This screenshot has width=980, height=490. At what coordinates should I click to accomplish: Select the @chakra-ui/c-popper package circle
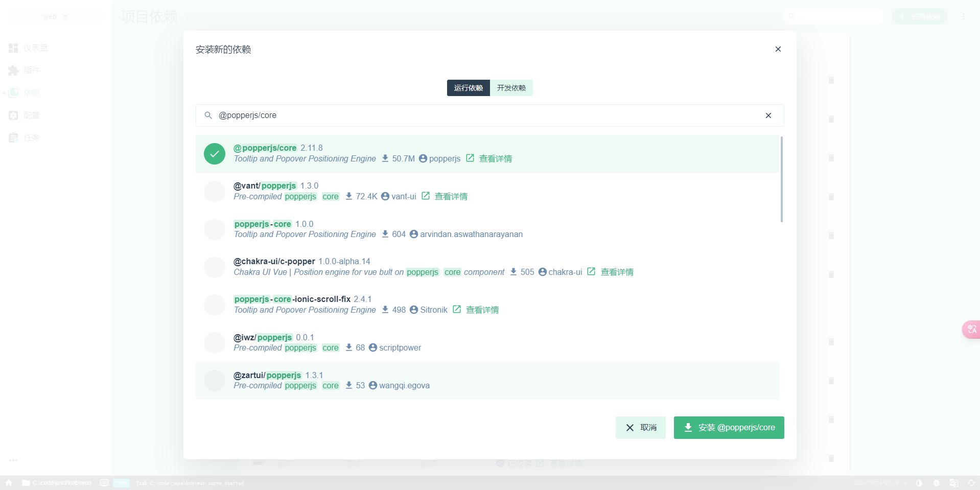pyautogui.click(x=215, y=267)
